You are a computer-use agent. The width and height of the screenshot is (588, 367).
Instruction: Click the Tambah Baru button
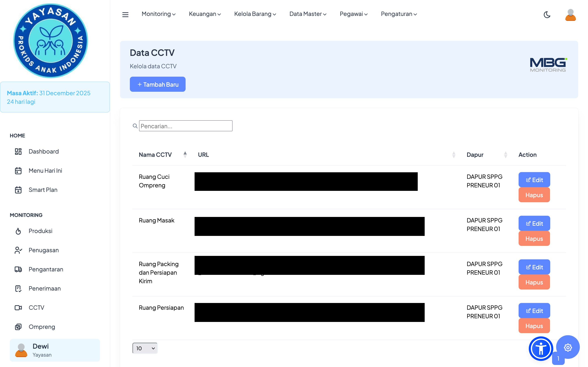coord(158,84)
